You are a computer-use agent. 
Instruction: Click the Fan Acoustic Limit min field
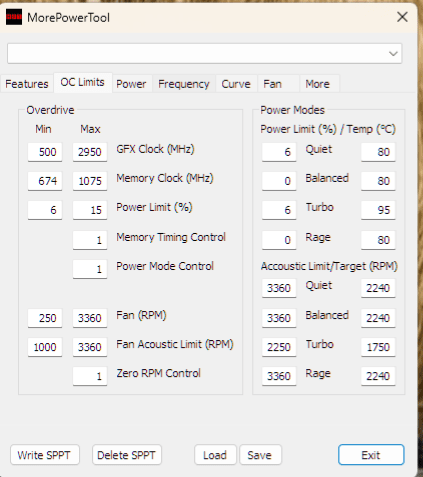tap(45, 347)
